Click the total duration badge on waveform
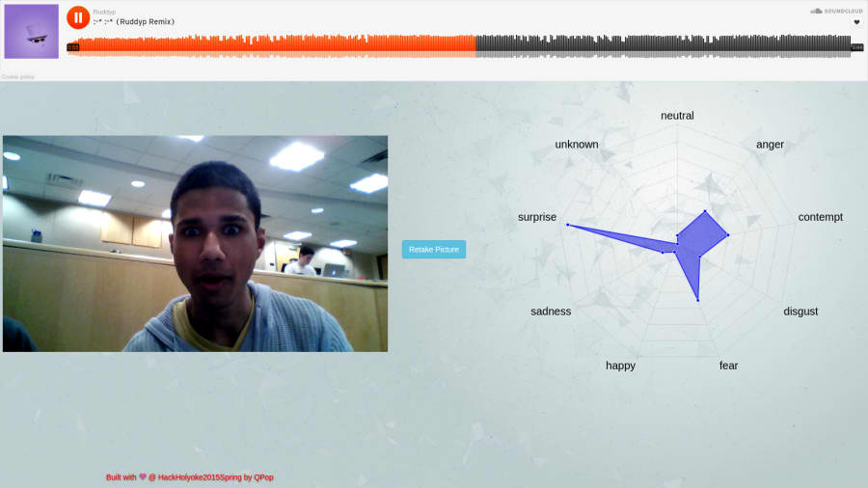The height and width of the screenshot is (488, 868). point(857,47)
